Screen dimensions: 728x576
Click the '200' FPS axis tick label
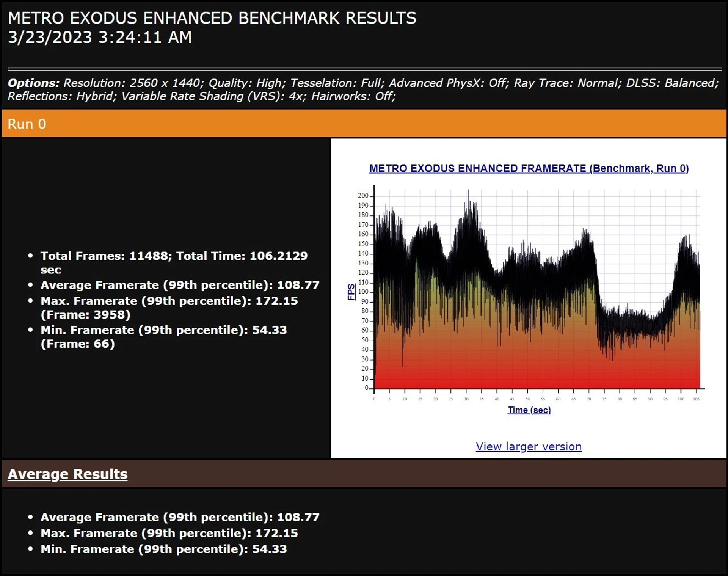click(x=363, y=196)
